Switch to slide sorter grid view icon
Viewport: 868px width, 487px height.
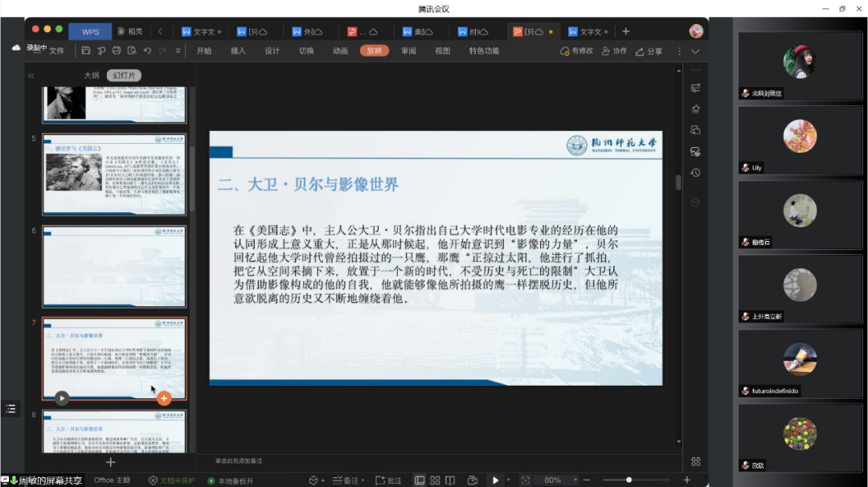(x=436, y=481)
